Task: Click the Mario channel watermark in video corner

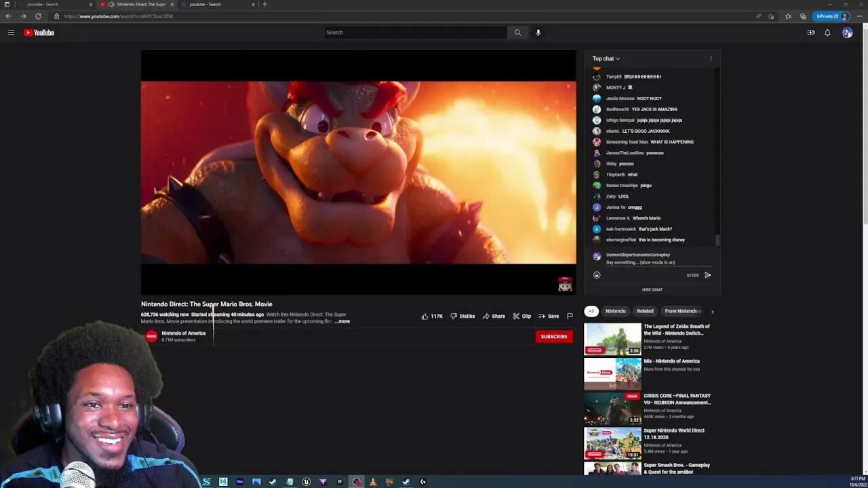Action: [565, 284]
